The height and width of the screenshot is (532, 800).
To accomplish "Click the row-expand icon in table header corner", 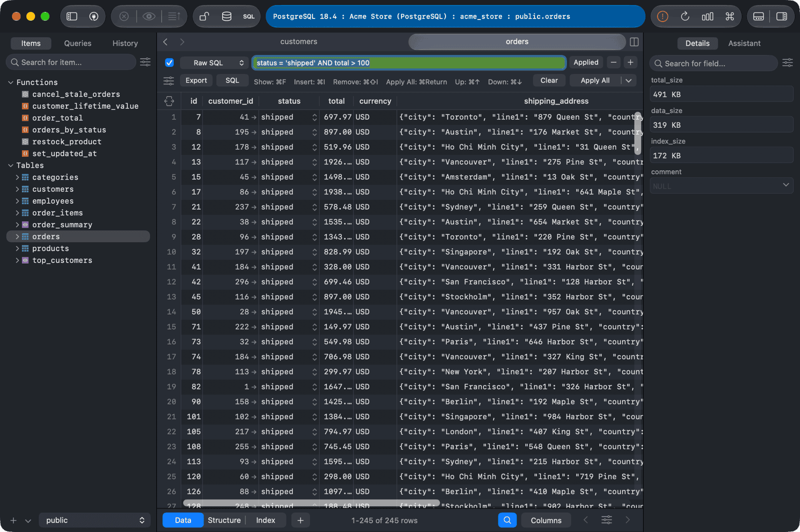I will coord(169,101).
